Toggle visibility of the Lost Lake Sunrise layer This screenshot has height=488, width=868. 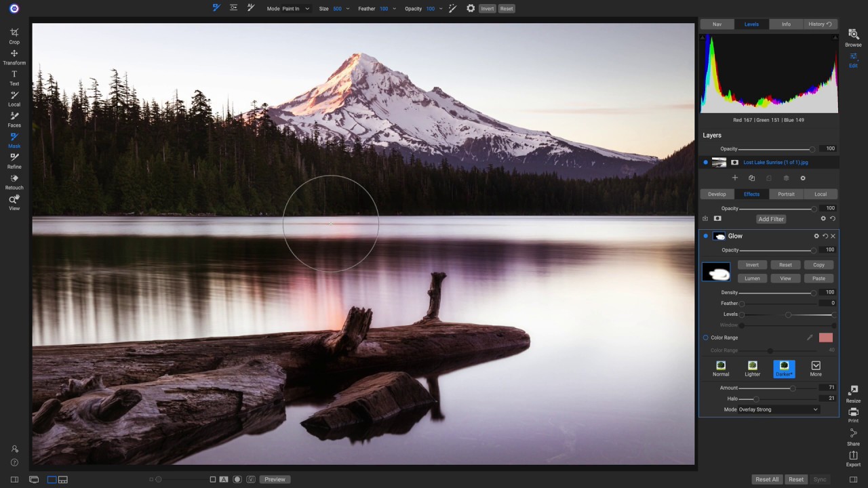click(705, 163)
